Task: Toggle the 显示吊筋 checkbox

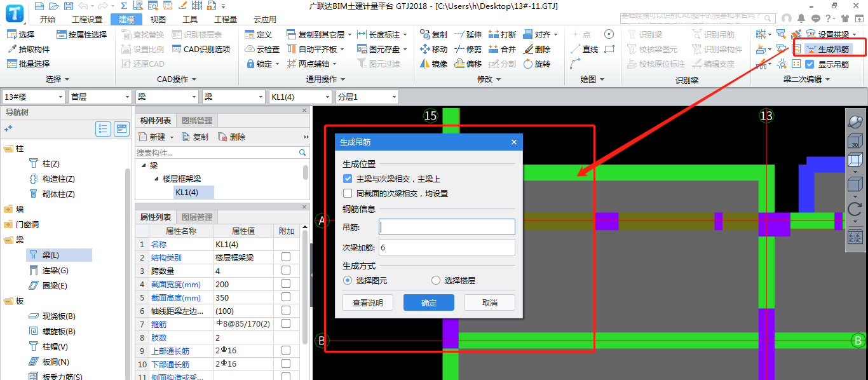Action: [810, 64]
